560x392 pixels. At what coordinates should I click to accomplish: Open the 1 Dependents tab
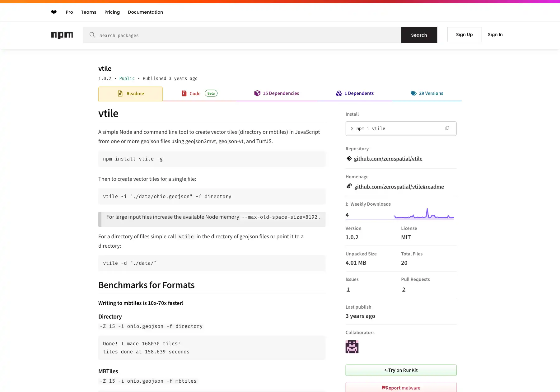click(355, 93)
